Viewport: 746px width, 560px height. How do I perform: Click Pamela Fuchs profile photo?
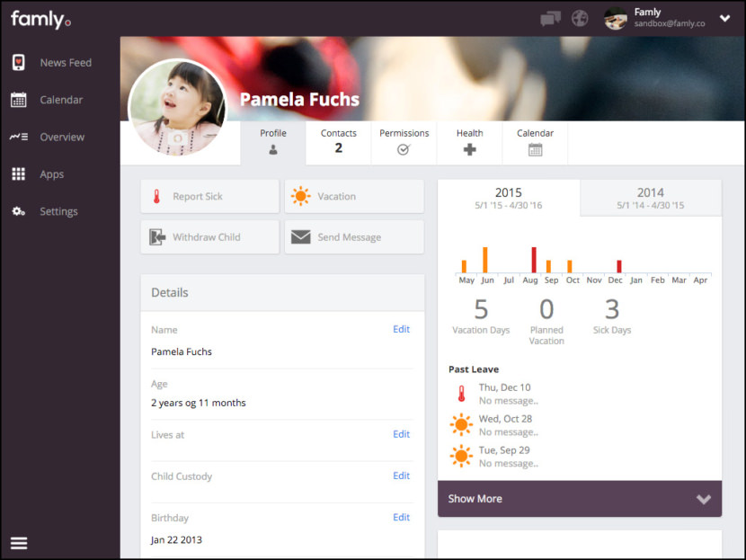[x=178, y=108]
